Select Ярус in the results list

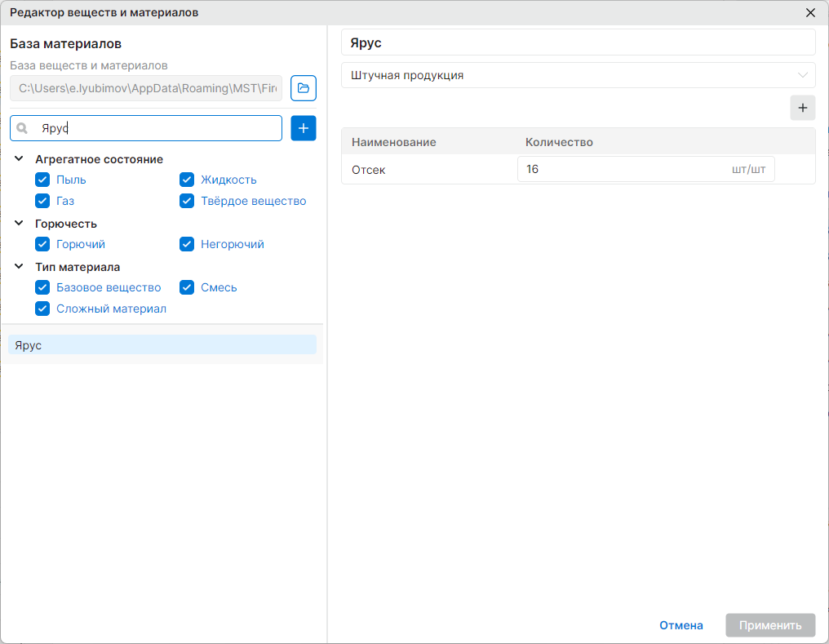pos(162,344)
